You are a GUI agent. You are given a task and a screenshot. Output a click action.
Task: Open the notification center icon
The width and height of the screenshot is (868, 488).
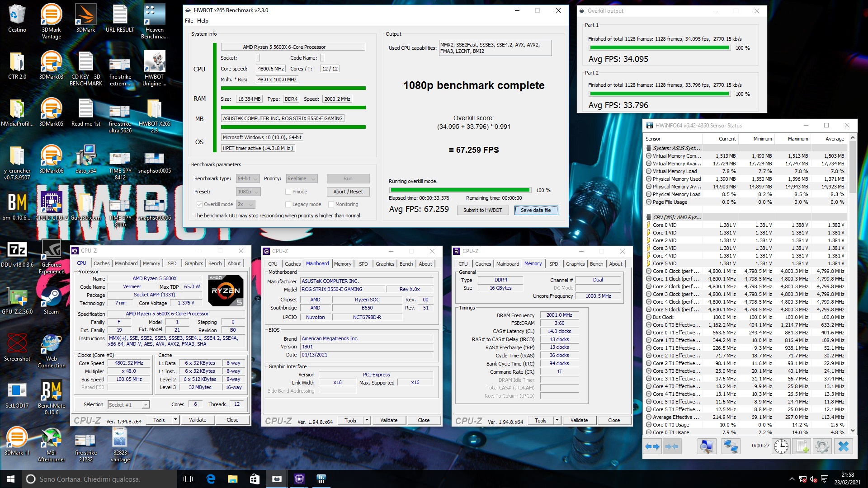pyautogui.click(x=825, y=479)
